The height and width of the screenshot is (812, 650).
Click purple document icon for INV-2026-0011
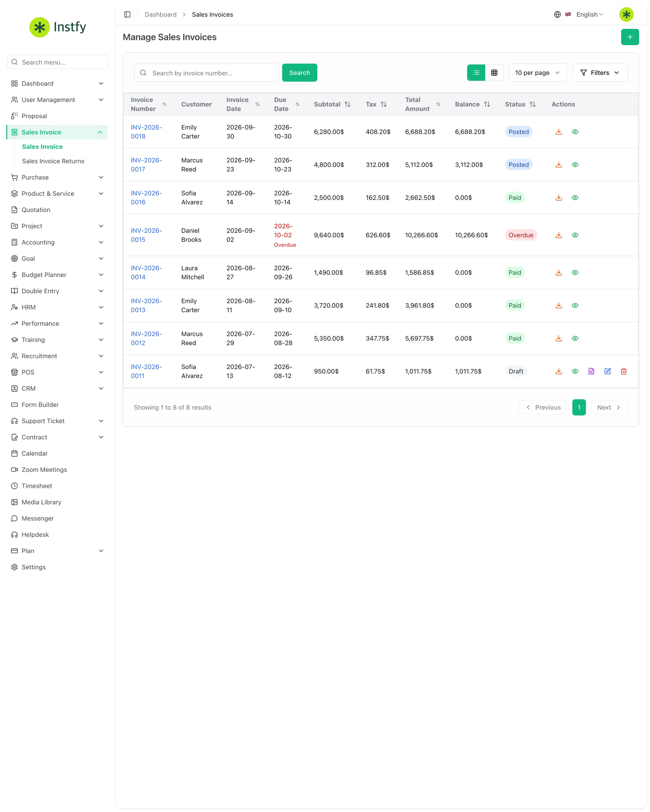591,371
